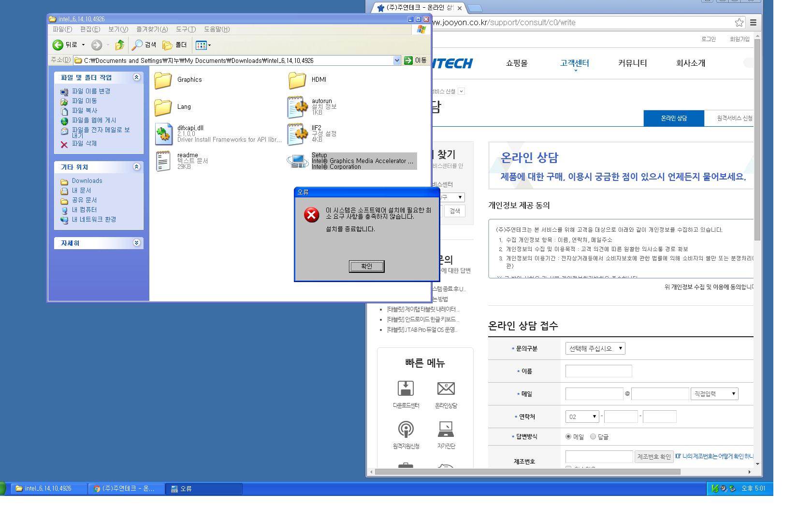The width and height of the screenshot is (812, 508).
Task: Select the 답글 reply method radio
Action: [593, 437]
